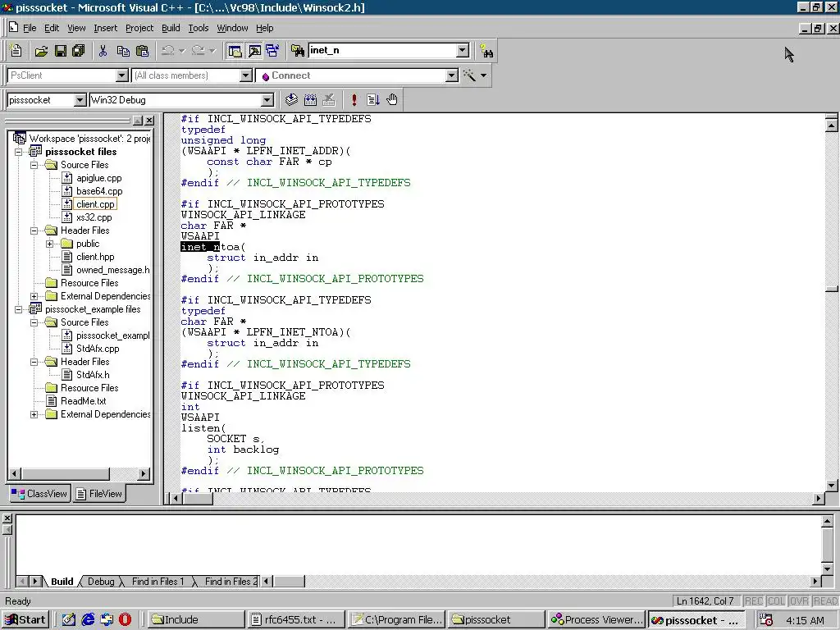Toggle the Workspace pane toolbar button
This screenshot has width=840, height=630.
coord(235,51)
